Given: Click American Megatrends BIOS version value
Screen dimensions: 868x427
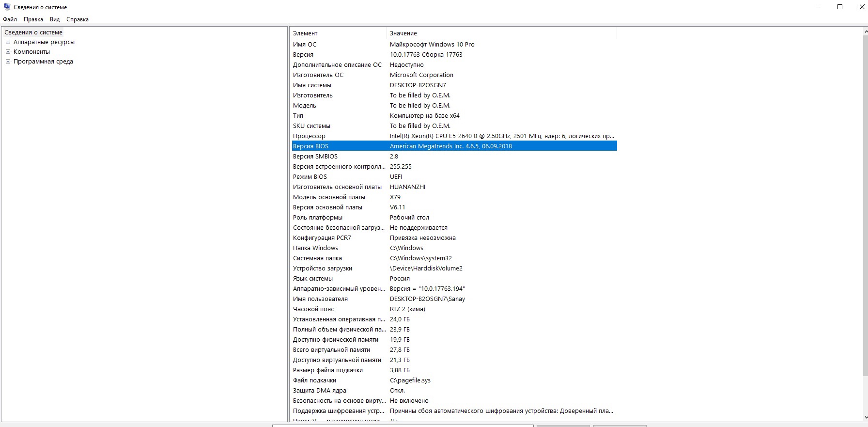Looking at the screenshot, I should coord(451,146).
